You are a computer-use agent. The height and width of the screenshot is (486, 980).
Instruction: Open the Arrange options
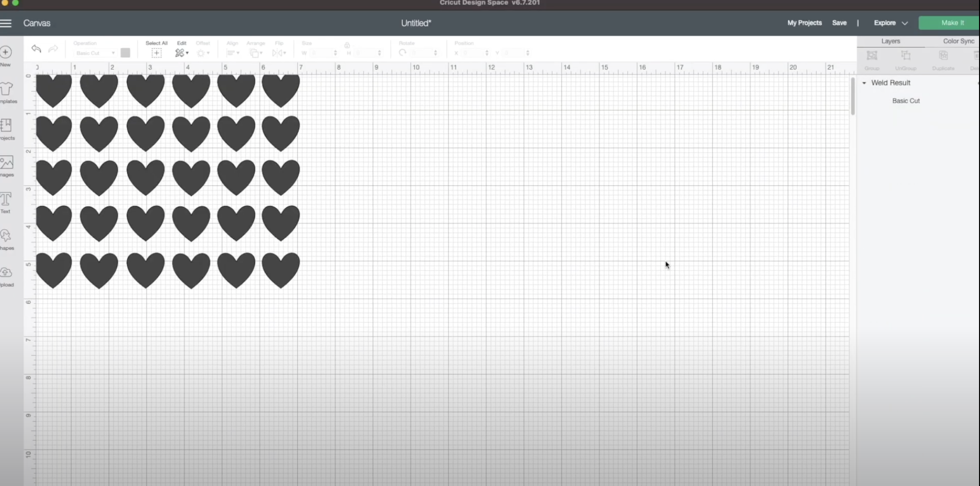(x=256, y=53)
